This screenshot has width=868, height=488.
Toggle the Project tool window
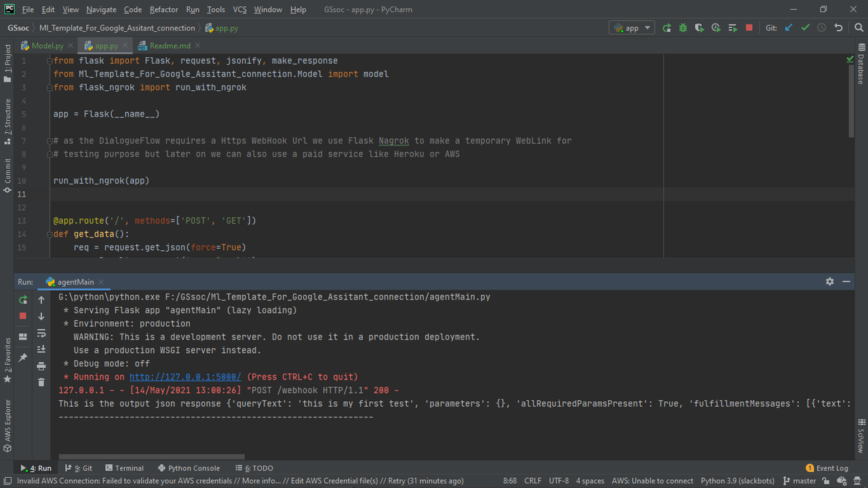(7, 63)
